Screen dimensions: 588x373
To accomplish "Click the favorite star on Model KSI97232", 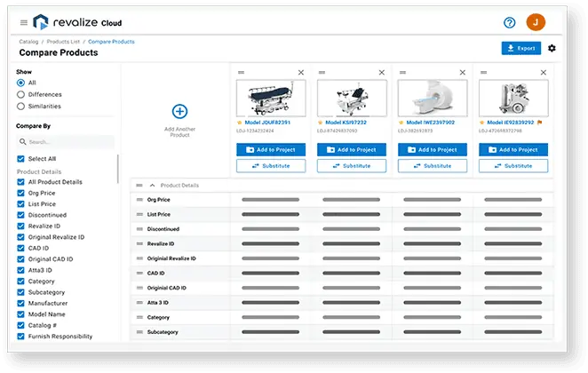I will coord(320,123).
